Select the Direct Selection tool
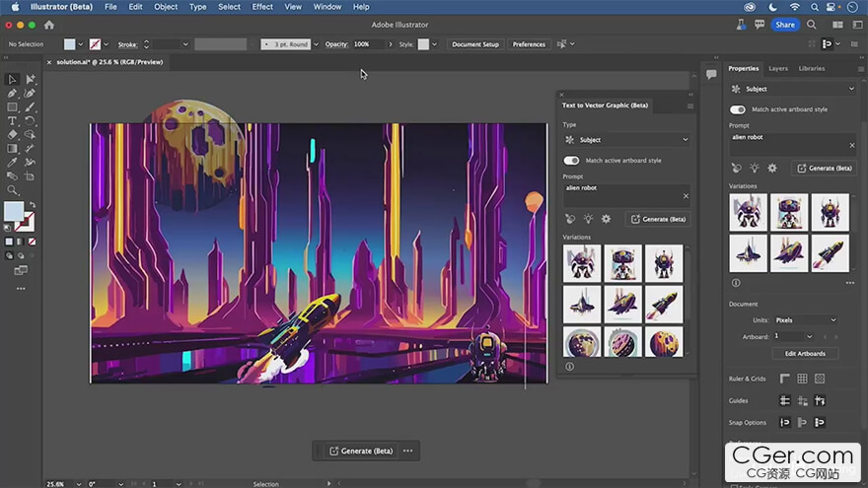 tap(30, 79)
